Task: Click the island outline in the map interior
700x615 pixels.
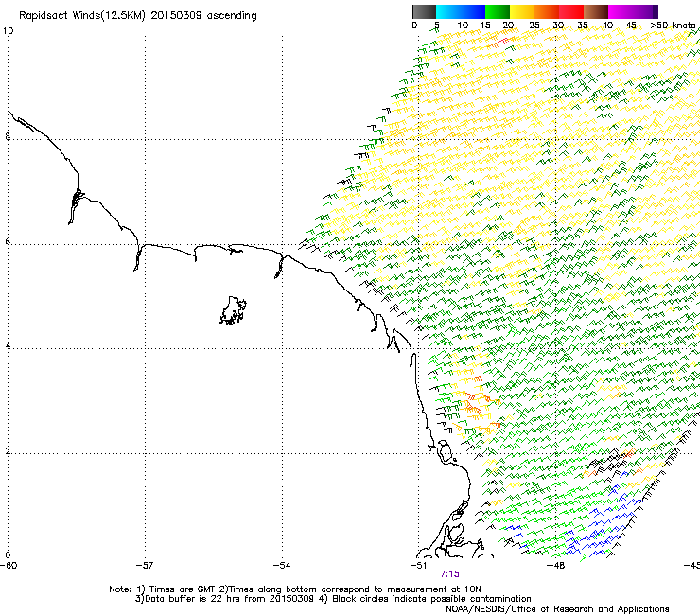Action: coord(233,310)
